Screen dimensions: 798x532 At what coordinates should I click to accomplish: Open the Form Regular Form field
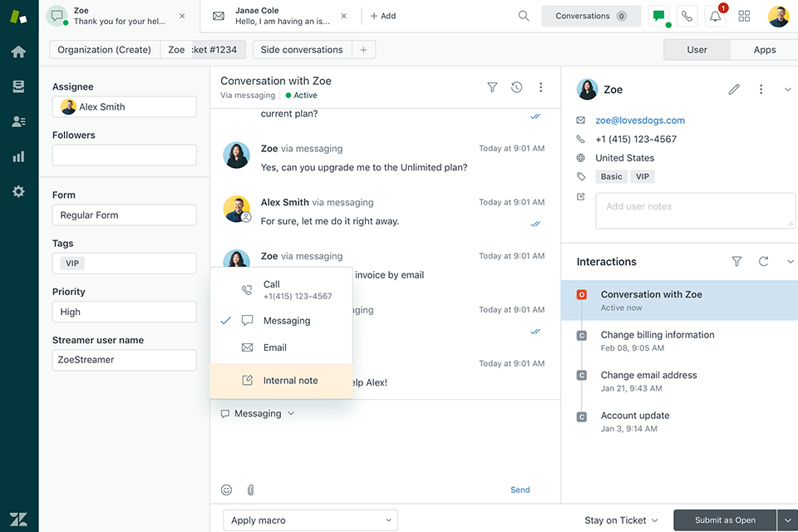pyautogui.click(x=124, y=214)
